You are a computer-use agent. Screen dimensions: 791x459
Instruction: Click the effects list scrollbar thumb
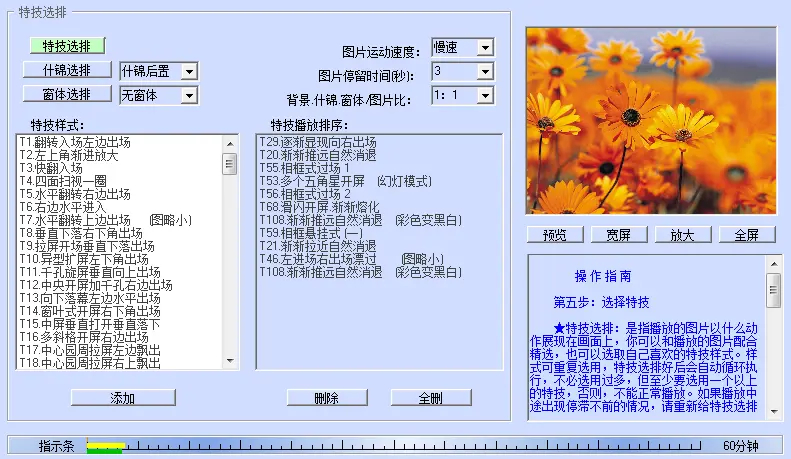[x=230, y=164]
